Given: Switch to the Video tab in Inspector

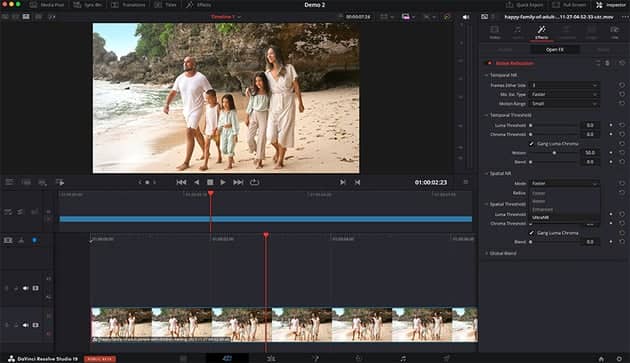Looking at the screenshot, I should 495,33.
